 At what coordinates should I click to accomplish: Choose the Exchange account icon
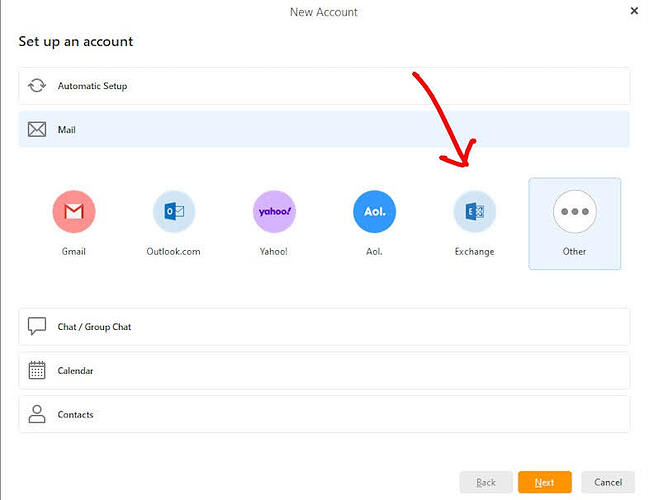pyautogui.click(x=474, y=211)
